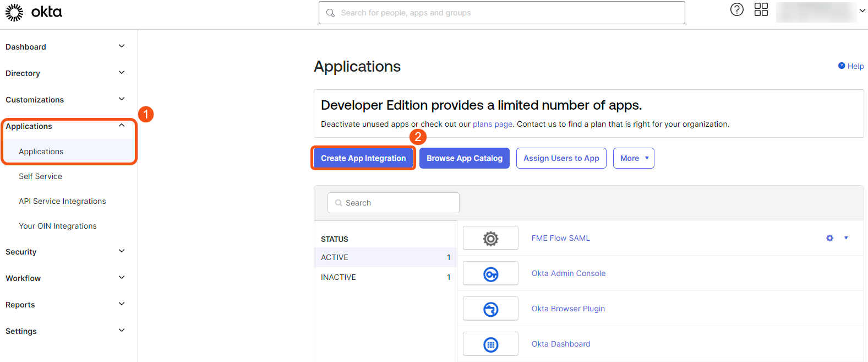This screenshot has width=868, height=362.
Task: Click Create App Integration button
Action: coord(363,158)
